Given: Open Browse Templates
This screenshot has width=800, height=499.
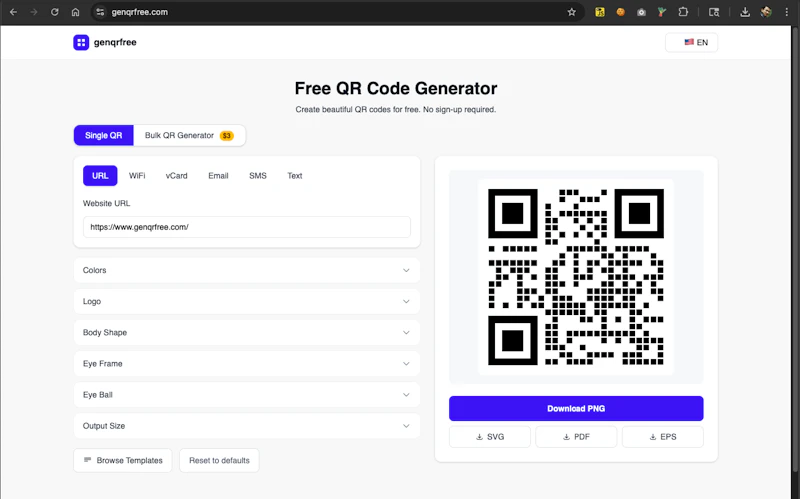Looking at the screenshot, I should (x=123, y=460).
